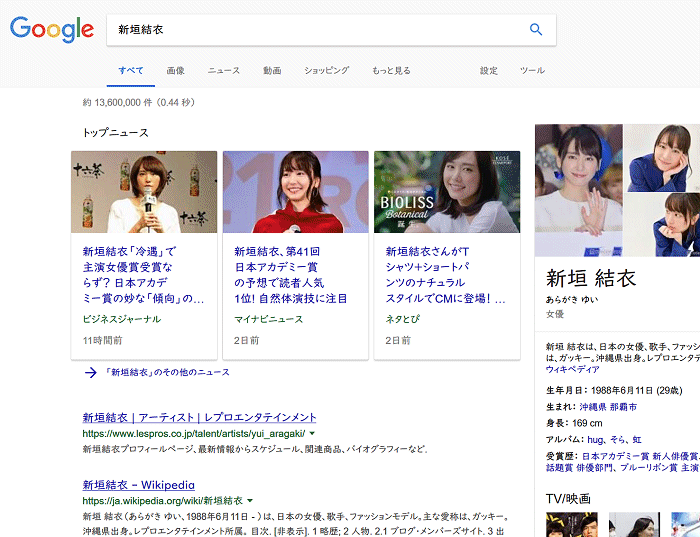Open 「新垣結衣」のその他のニュース link
The height and width of the screenshot is (537, 700).
coord(167,372)
